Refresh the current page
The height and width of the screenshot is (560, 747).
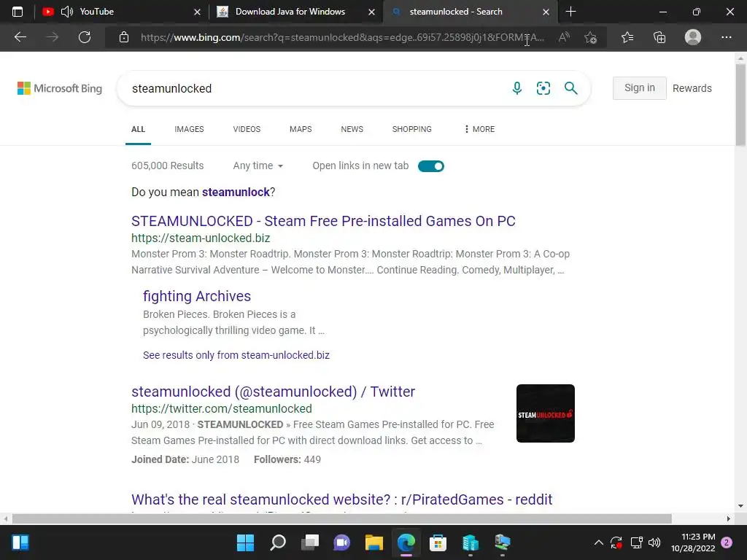click(85, 37)
